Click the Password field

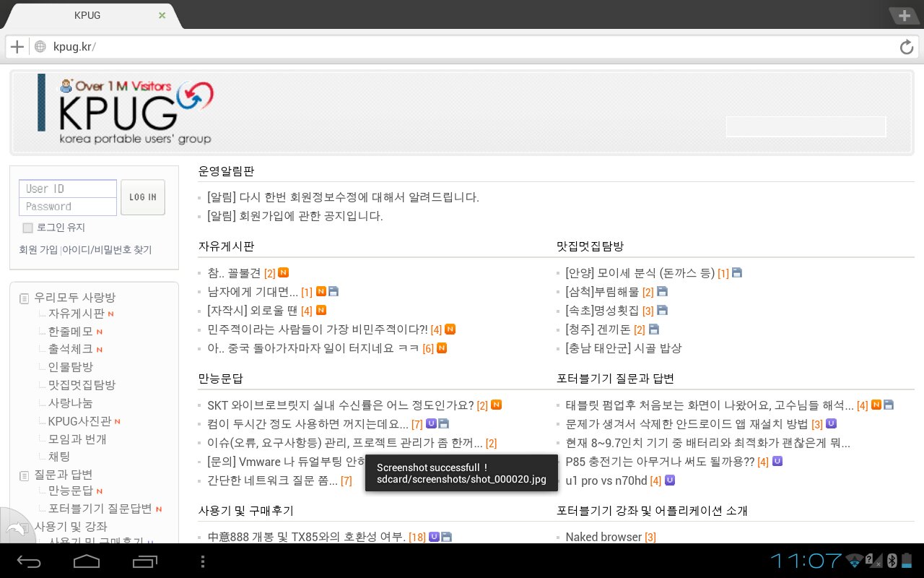(x=68, y=207)
